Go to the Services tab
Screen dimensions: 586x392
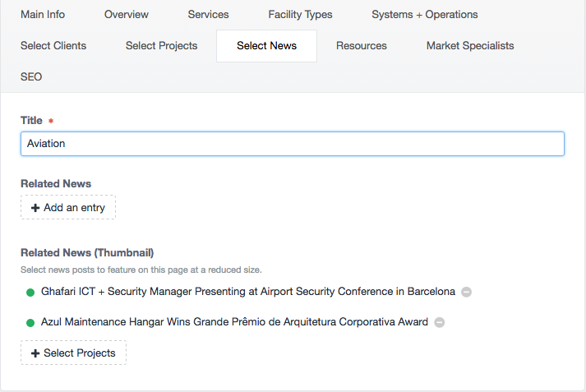(208, 15)
